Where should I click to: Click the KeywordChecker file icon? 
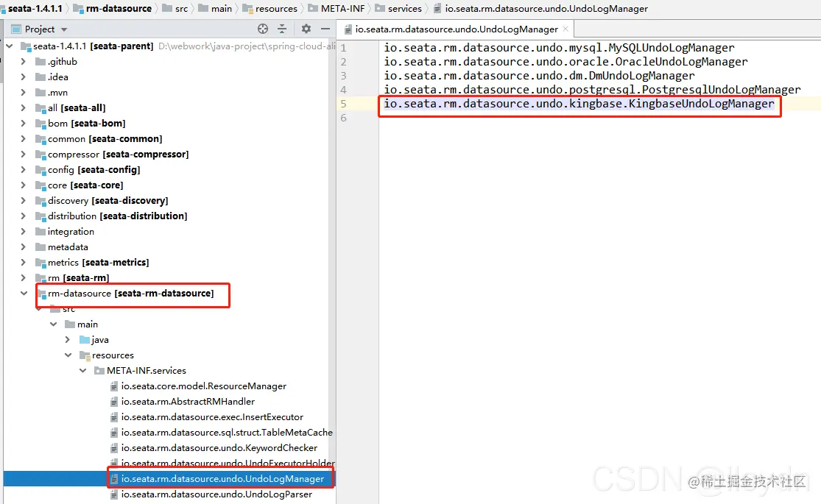click(x=114, y=448)
